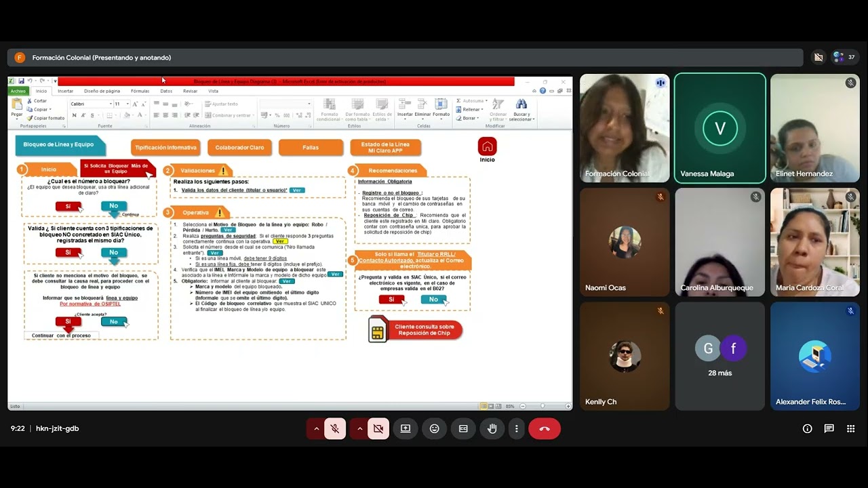Switch to Diseño de página tab
This screenshot has width=868, height=488.
(x=102, y=91)
